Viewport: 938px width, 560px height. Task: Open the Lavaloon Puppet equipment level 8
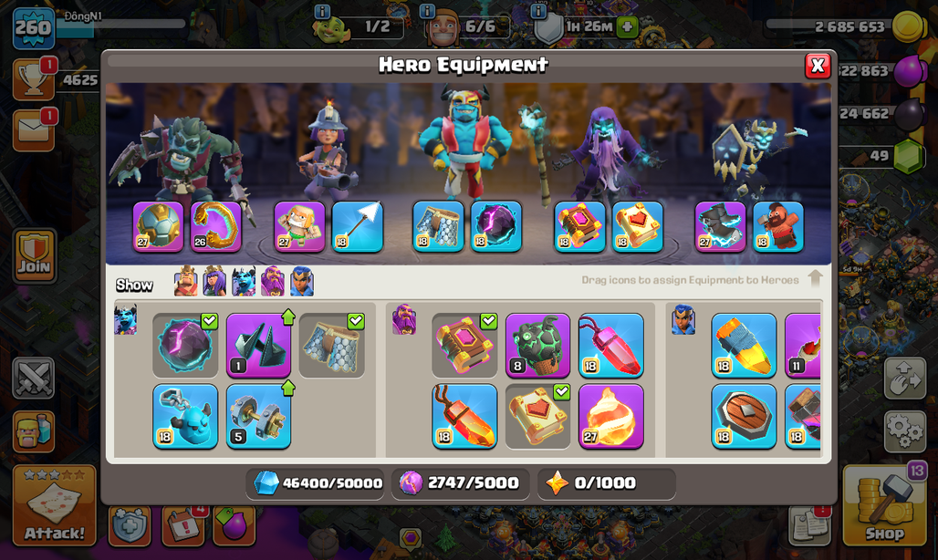click(x=537, y=346)
